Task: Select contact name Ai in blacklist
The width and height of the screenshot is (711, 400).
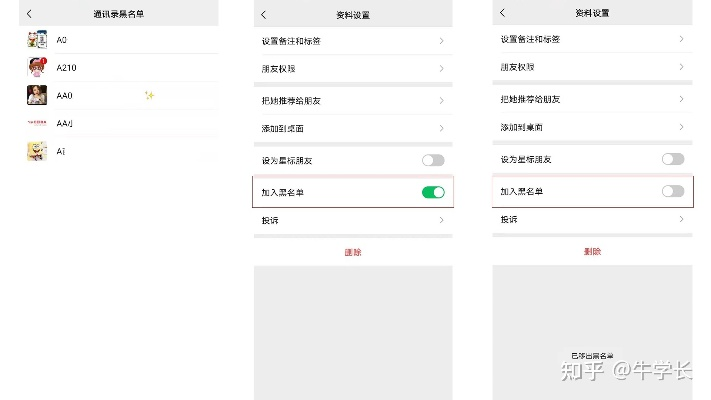Action: click(x=61, y=151)
